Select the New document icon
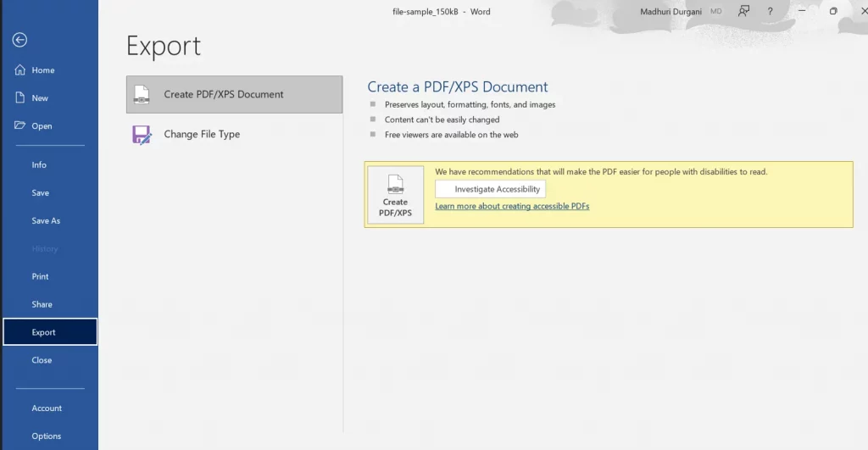The height and width of the screenshot is (450, 868). coord(20,97)
